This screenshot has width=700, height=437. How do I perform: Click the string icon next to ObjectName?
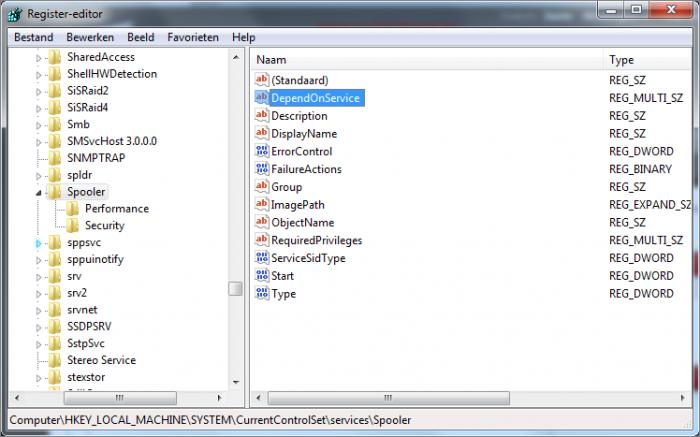(x=262, y=222)
